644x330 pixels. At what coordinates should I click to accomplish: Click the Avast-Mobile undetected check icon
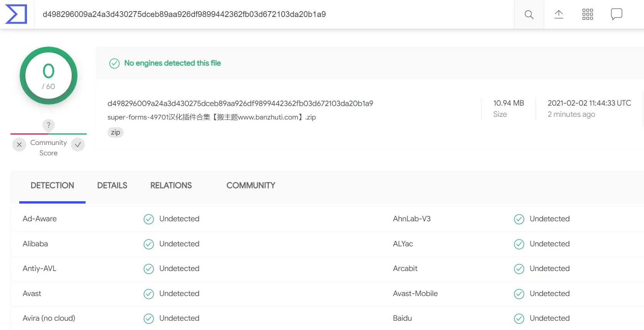519,294
